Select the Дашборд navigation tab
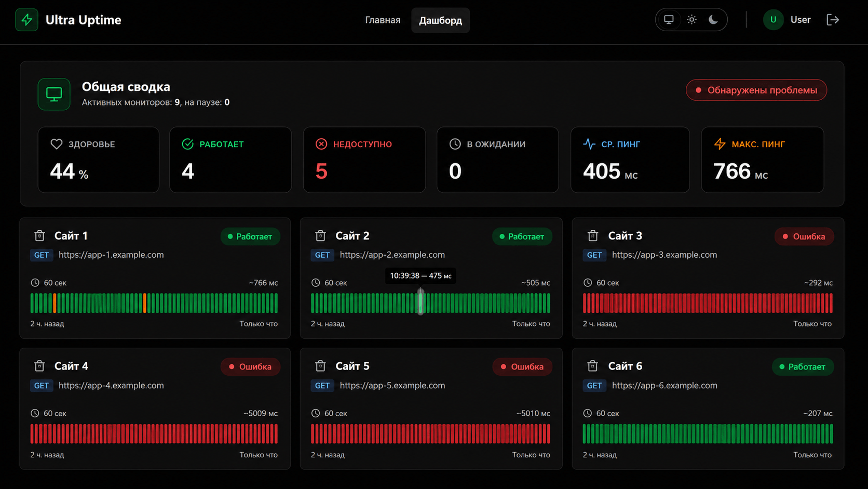This screenshot has width=868, height=489. pos(440,20)
